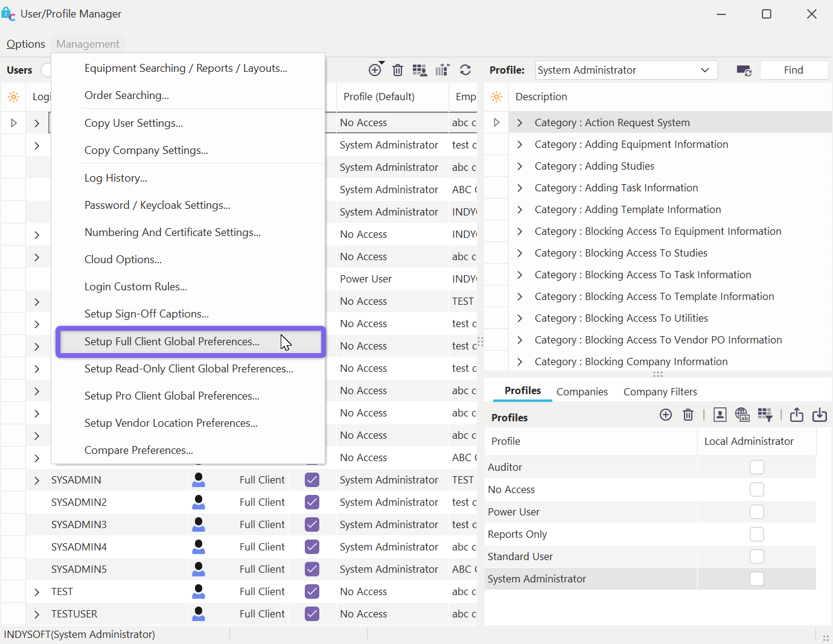
Task: Click the globe language icon in Profiles toolbar
Action: [x=742, y=415]
